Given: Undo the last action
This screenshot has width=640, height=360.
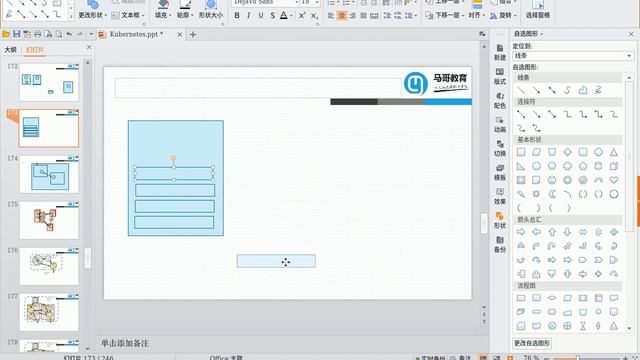Looking at the screenshot, I should 69,34.
